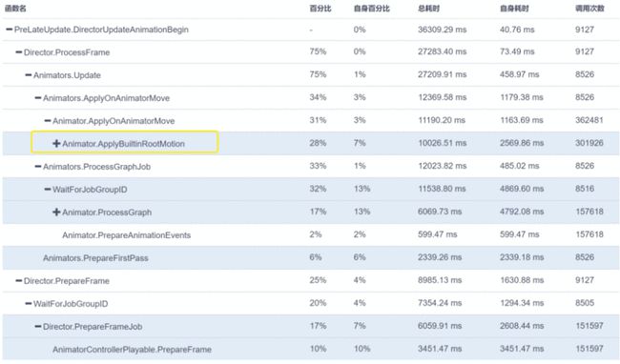Collapse the Animators.ProcessGraphJob minus icon
620x364 pixels.
click(38, 167)
